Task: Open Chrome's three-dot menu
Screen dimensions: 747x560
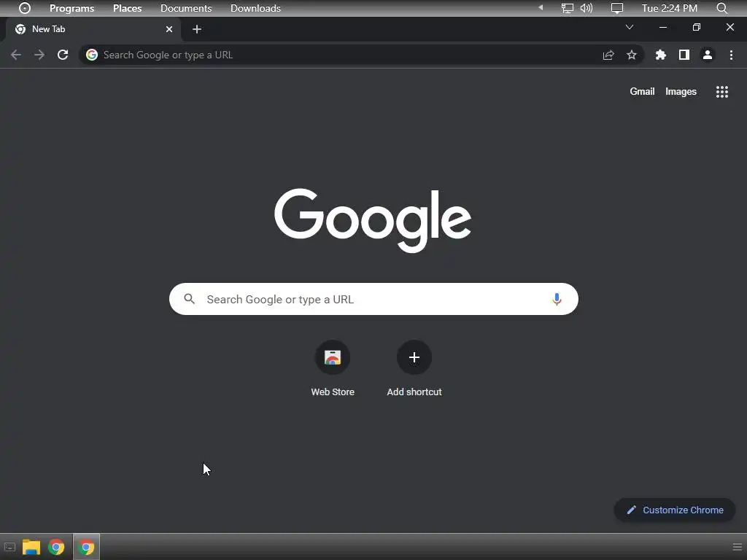Action: [731, 55]
